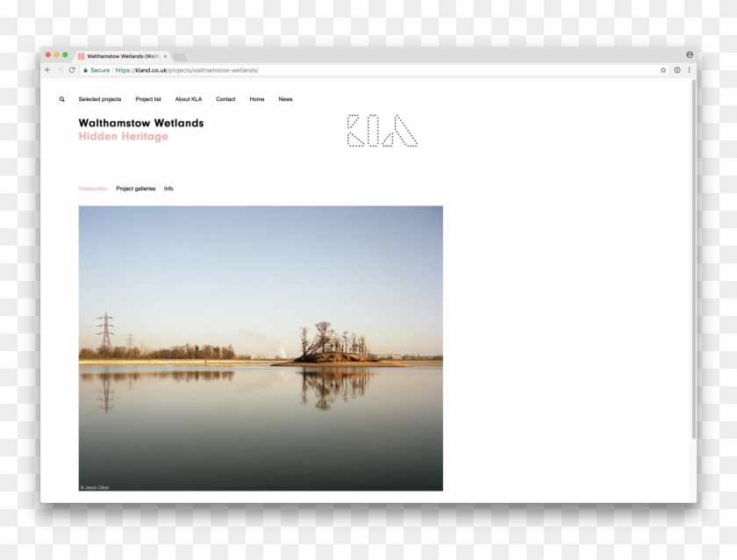The width and height of the screenshot is (737, 560).
Task: Bookmark page with the star icon
Action: 663,70
